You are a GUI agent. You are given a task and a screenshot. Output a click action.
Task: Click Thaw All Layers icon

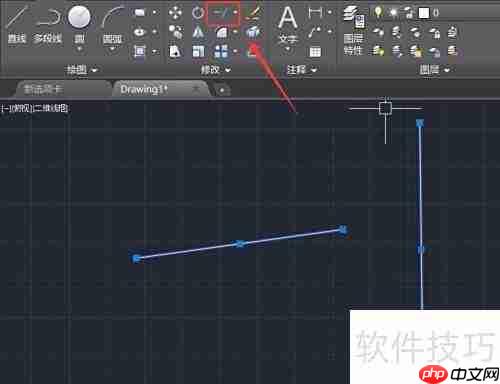click(x=416, y=51)
